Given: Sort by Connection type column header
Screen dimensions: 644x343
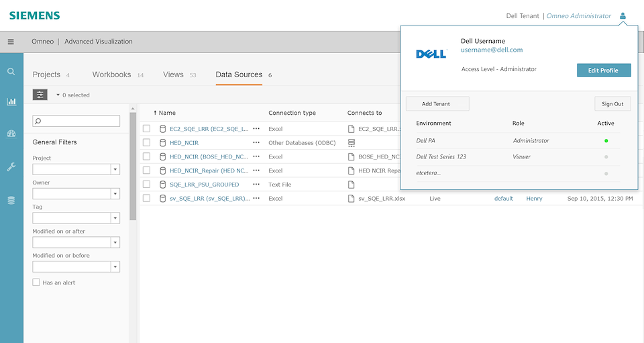Looking at the screenshot, I should click(292, 113).
